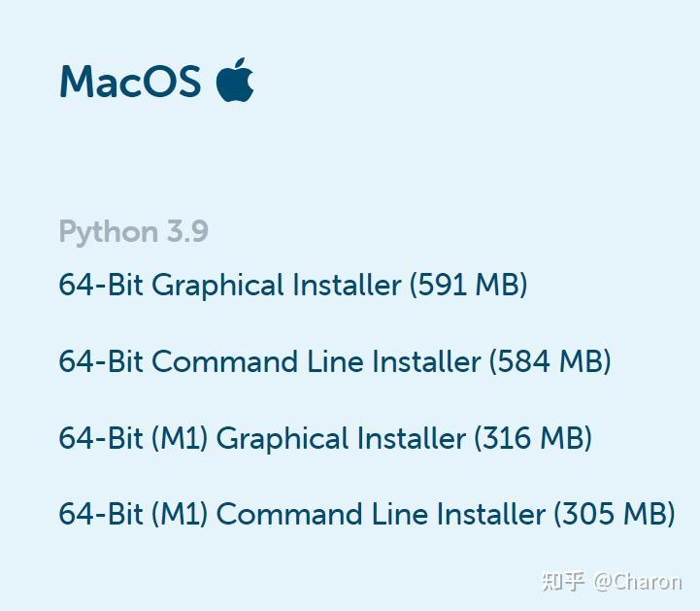
Task: Click the "(305 MB)" file size text
Action: [x=615, y=514]
